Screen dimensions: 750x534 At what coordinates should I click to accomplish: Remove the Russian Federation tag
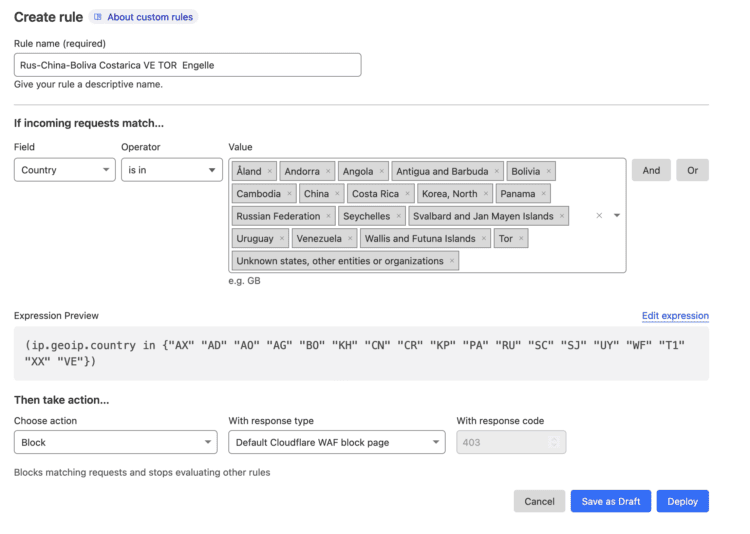click(x=329, y=216)
